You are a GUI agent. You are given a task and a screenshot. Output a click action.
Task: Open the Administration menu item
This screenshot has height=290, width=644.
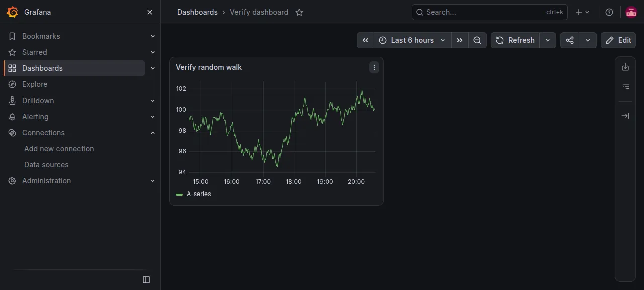[46, 181]
